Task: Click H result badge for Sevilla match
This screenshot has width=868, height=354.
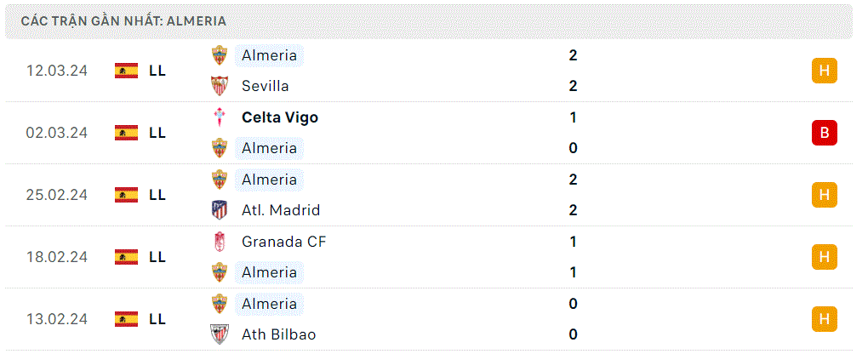Action: (825, 71)
